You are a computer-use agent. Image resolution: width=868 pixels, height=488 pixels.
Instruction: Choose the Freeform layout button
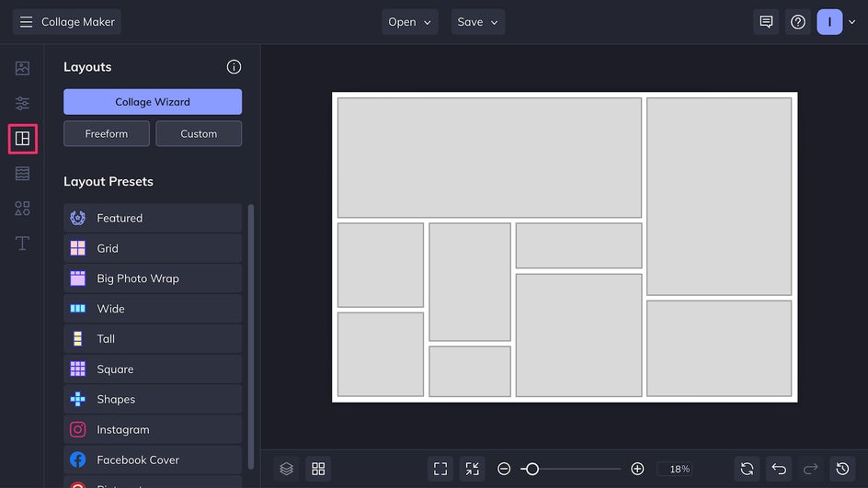107,134
